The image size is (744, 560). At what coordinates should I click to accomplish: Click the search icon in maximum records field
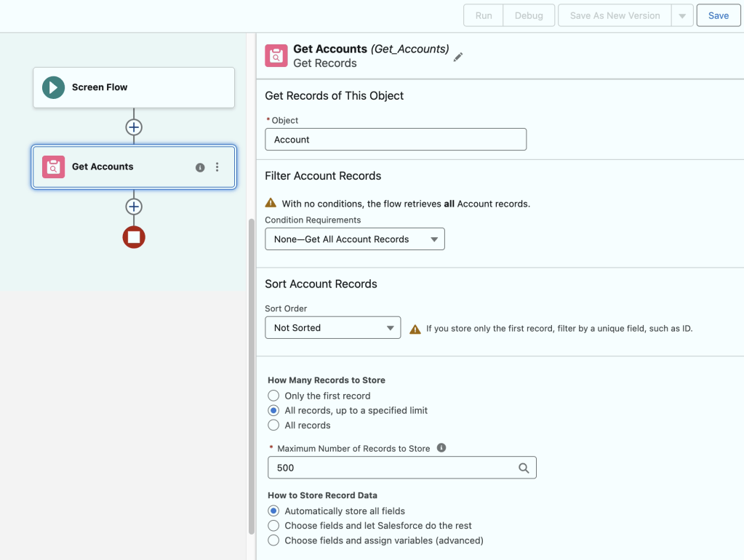pyautogui.click(x=524, y=468)
